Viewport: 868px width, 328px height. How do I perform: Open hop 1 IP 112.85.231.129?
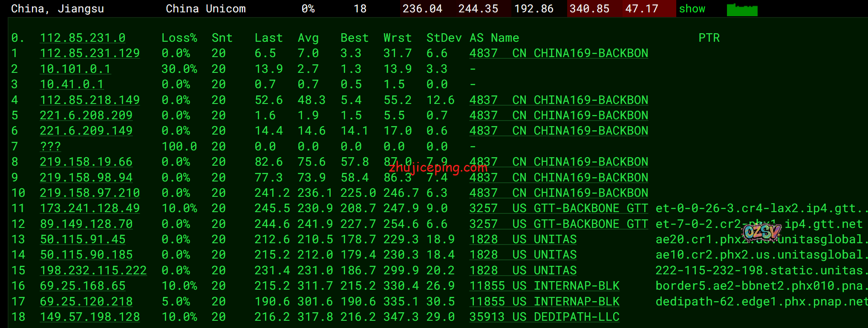click(x=89, y=53)
